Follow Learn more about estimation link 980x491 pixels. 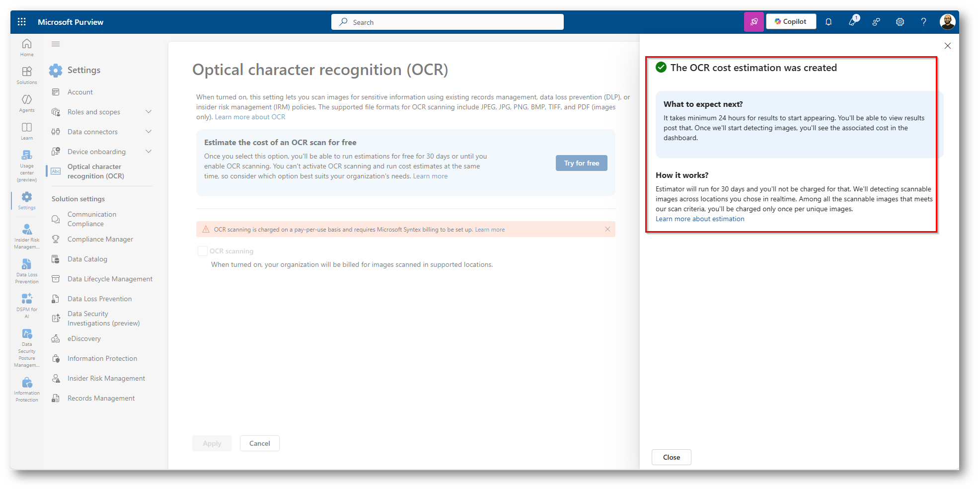pyautogui.click(x=700, y=219)
